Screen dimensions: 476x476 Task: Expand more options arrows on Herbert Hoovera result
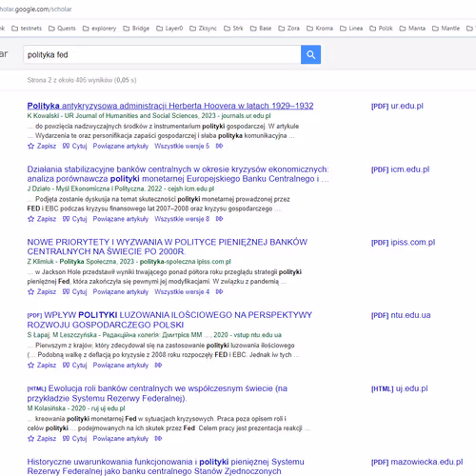point(219,146)
